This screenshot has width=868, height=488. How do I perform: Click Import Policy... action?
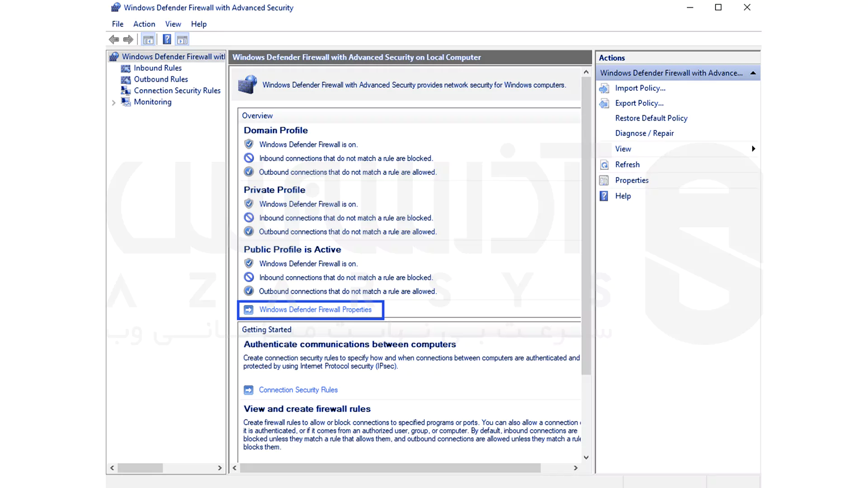click(640, 88)
